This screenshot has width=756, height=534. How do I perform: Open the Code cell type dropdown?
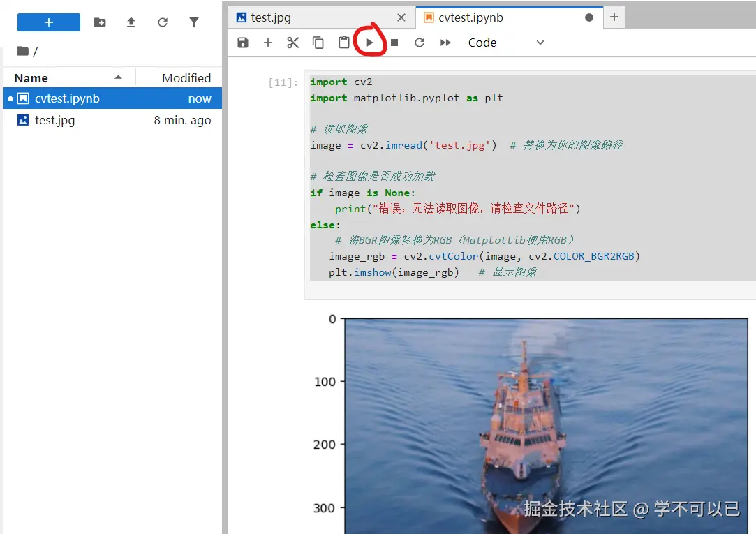[506, 43]
